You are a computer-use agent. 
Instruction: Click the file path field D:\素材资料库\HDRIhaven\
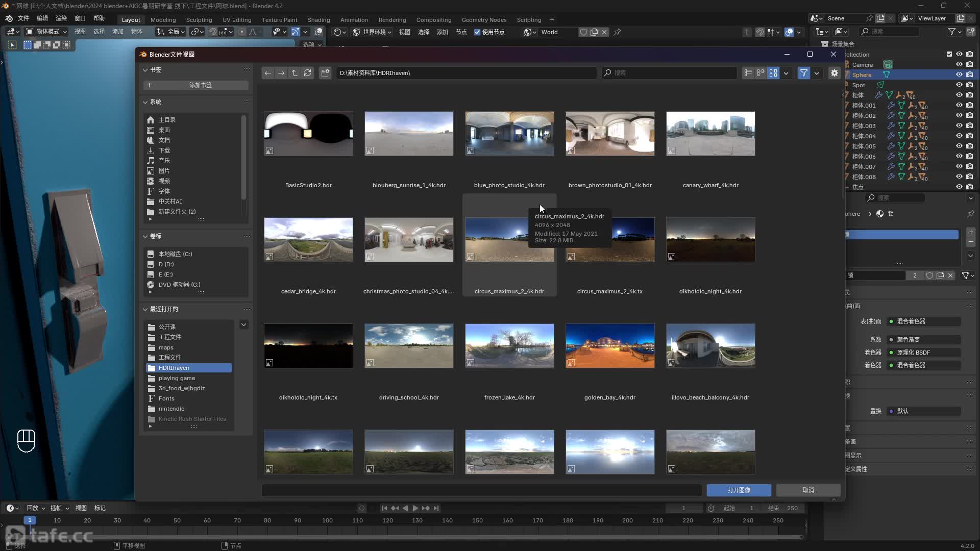(466, 73)
